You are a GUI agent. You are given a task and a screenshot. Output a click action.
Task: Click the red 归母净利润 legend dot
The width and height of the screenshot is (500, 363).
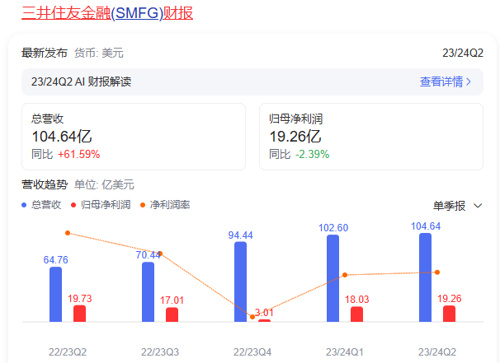coord(73,205)
